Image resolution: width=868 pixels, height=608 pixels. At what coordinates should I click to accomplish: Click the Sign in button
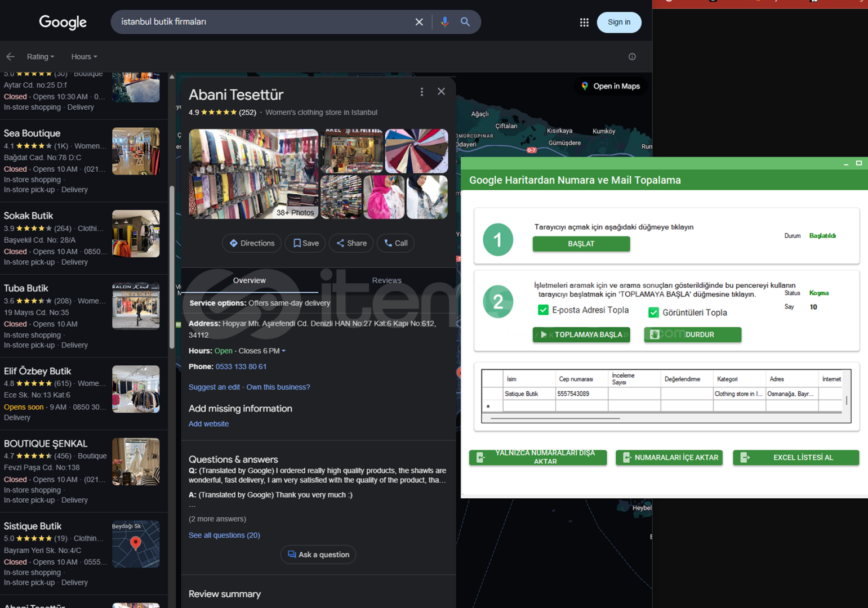619,22
